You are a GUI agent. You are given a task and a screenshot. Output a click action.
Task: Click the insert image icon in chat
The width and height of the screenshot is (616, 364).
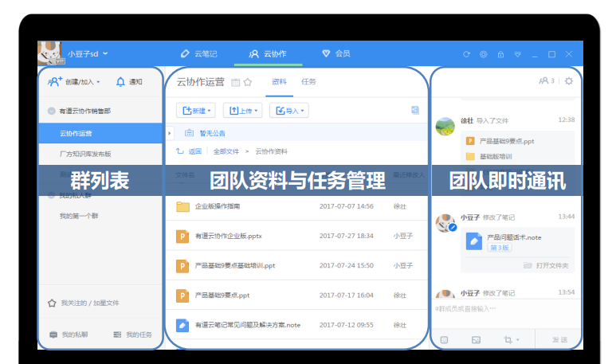[476, 339]
